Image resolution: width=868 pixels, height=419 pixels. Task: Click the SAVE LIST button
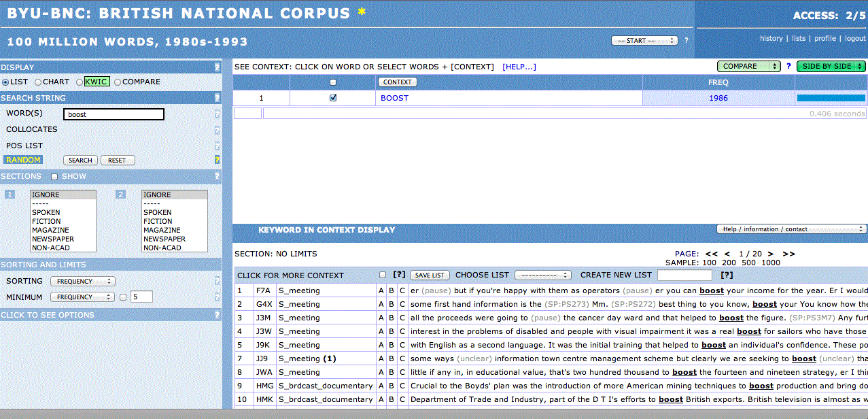coord(430,275)
